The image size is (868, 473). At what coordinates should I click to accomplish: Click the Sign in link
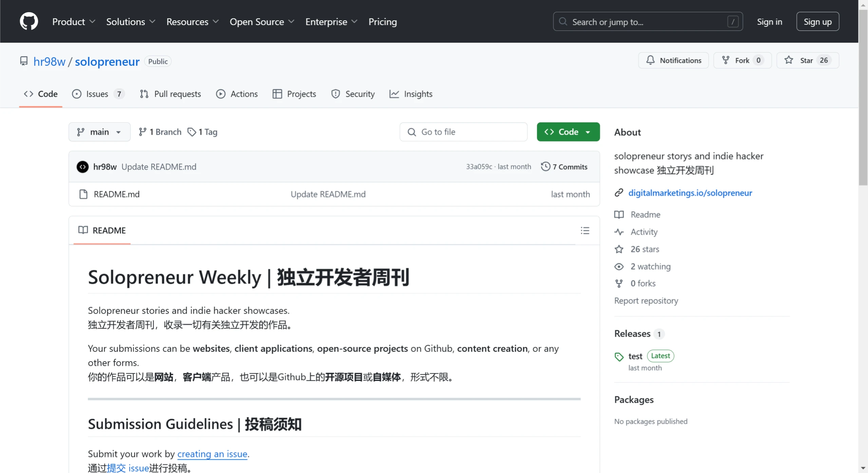click(769, 22)
